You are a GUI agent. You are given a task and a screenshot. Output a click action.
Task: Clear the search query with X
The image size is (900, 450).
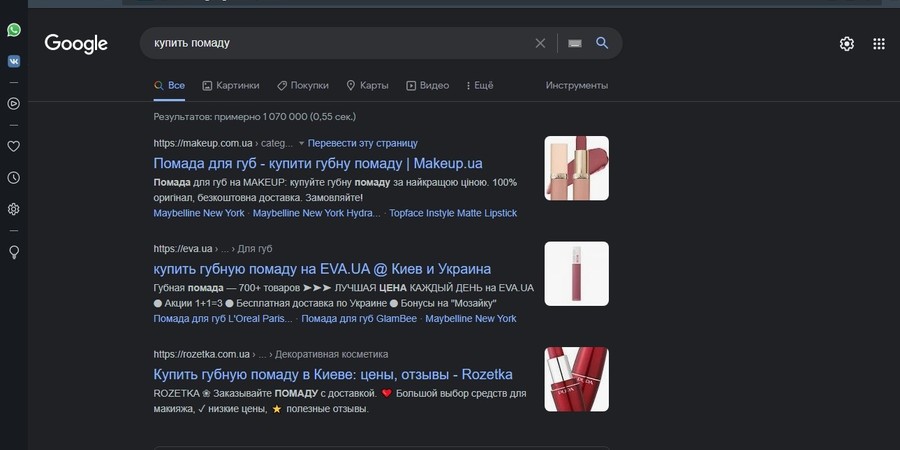[540, 43]
